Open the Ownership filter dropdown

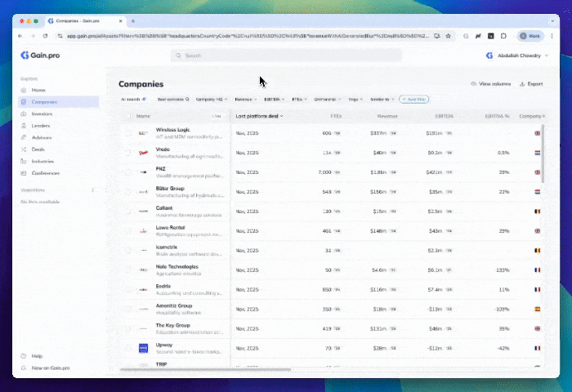[x=328, y=99]
